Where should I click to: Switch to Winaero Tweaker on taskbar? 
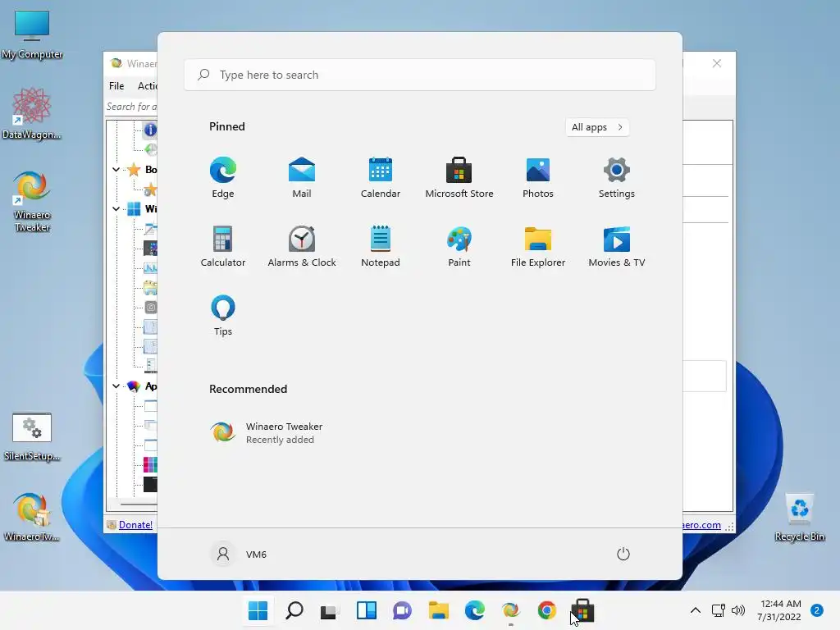pyautogui.click(x=510, y=610)
